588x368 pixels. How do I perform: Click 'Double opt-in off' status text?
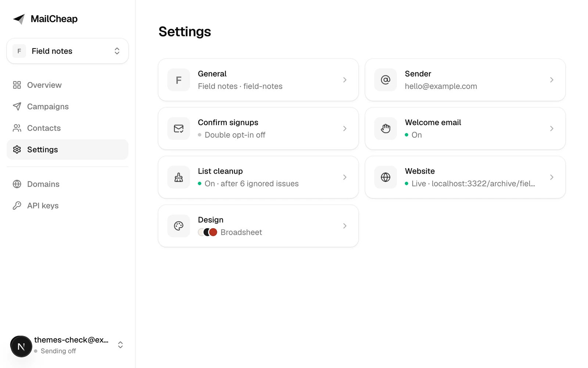pyautogui.click(x=235, y=135)
